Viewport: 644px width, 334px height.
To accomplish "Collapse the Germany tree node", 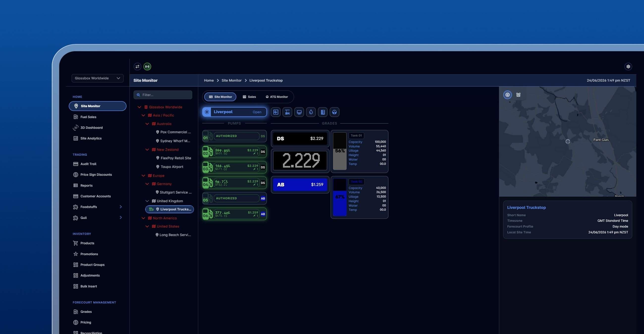I will coord(147,184).
